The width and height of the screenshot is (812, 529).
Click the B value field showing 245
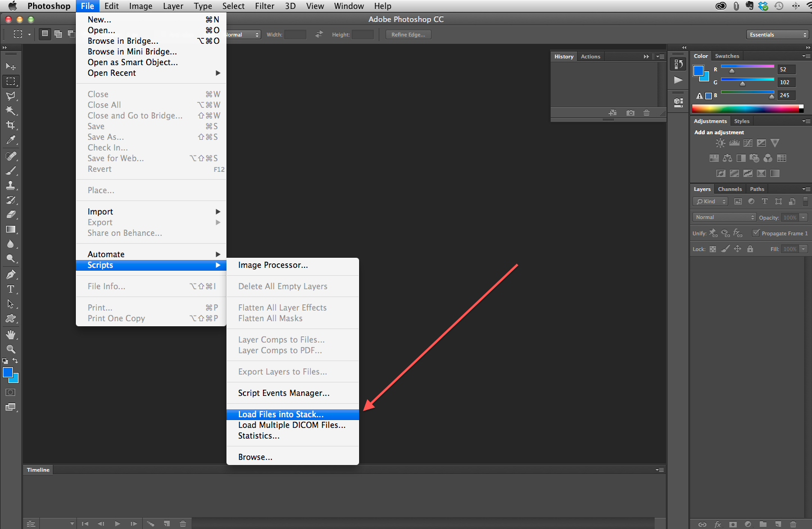(x=786, y=95)
